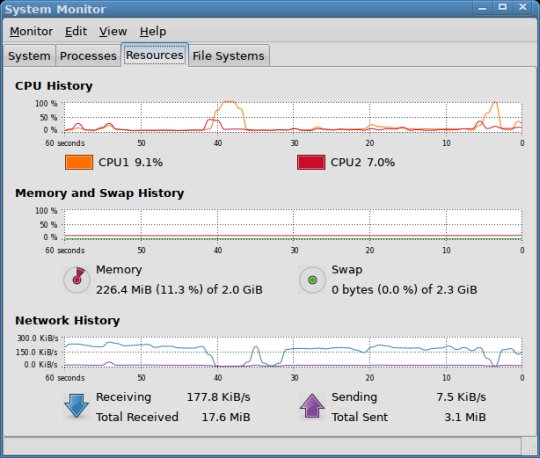Click the Sending label
540x458 pixels.
[354, 397]
